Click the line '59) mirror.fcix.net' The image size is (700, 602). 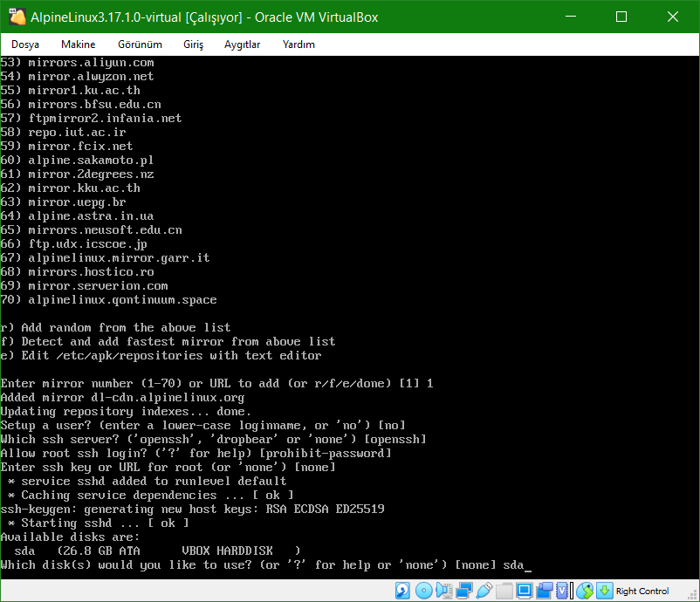pos(66,146)
